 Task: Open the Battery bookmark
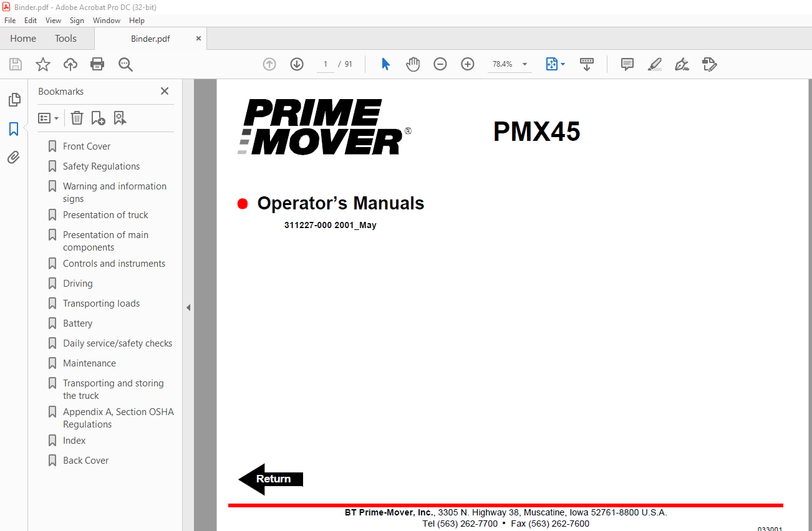point(77,323)
